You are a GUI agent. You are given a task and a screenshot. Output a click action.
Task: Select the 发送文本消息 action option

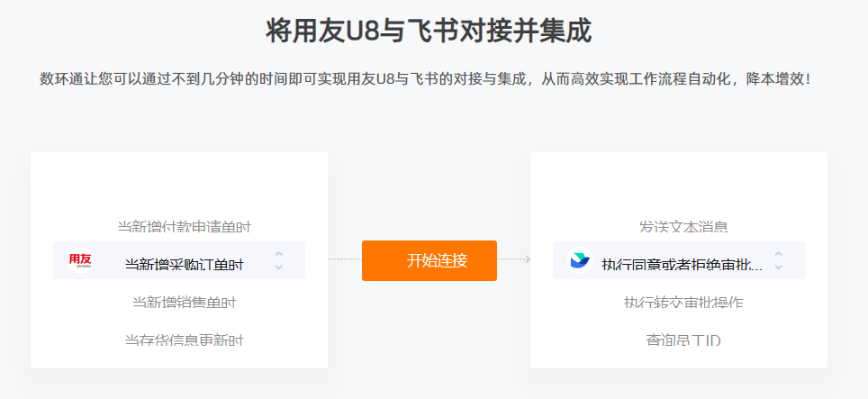tap(683, 226)
